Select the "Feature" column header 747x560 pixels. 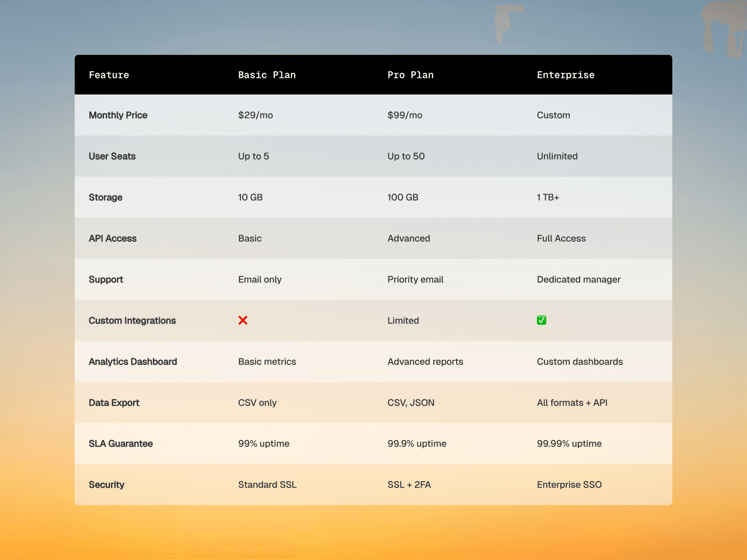109,75
